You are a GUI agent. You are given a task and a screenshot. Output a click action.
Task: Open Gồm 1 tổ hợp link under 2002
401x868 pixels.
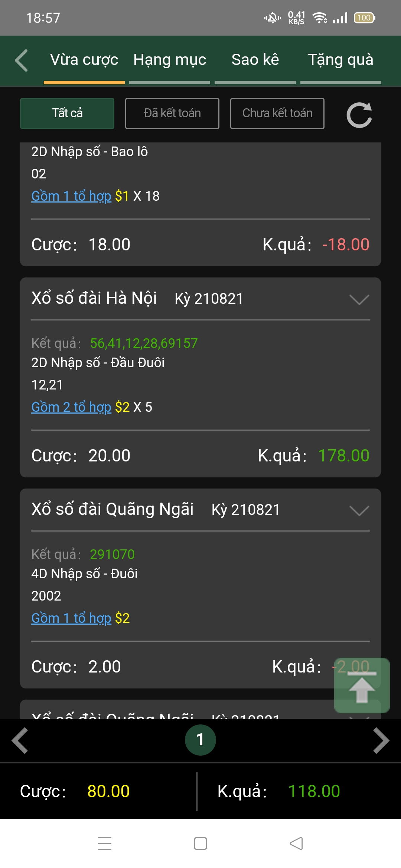tap(71, 618)
